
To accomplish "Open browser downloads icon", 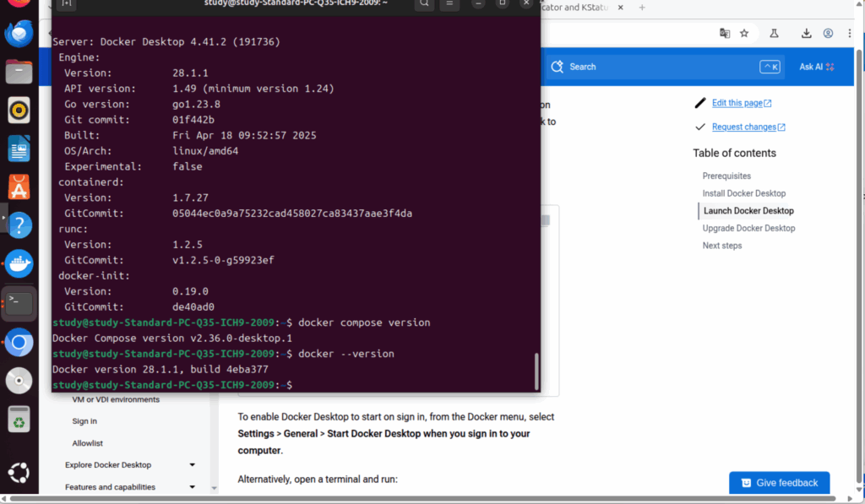I will click(806, 34).
